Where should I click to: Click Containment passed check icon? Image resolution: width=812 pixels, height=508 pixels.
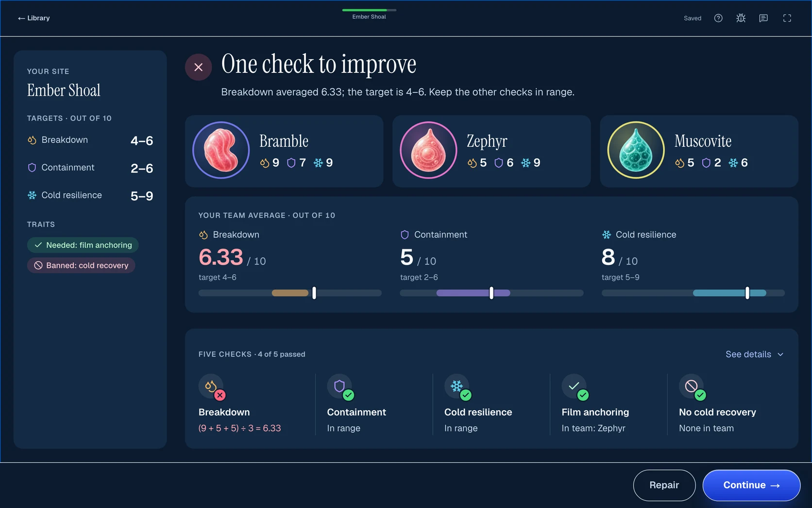(341, 387)
